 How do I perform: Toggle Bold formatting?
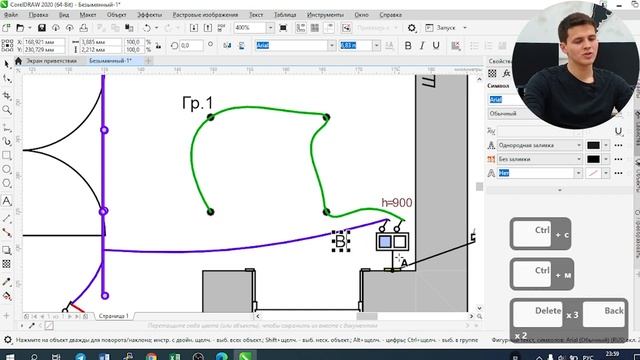click(408, 46)
